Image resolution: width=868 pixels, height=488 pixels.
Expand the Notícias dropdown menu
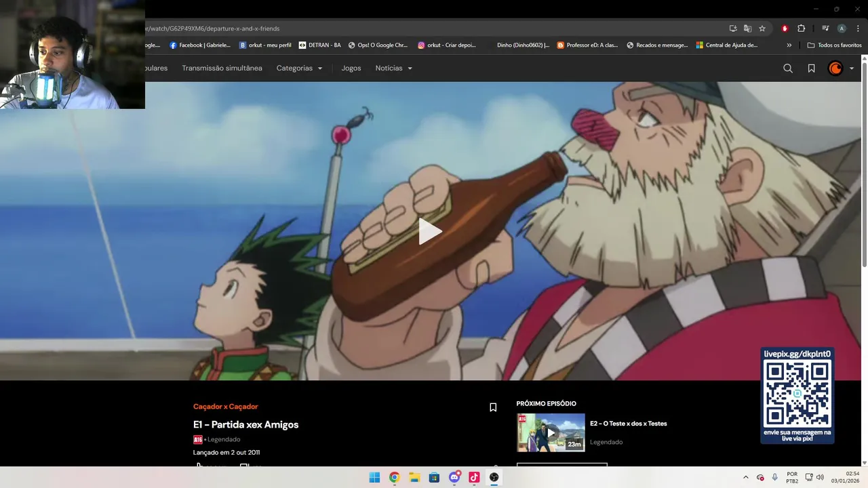coord(394,68)
